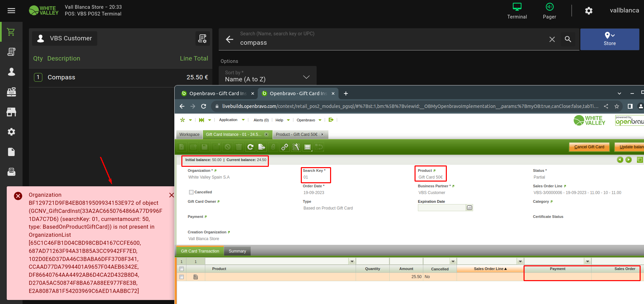Sort grid by Sales Order Line column
This screenshot has width=644, height=304.
click(490, 269)
